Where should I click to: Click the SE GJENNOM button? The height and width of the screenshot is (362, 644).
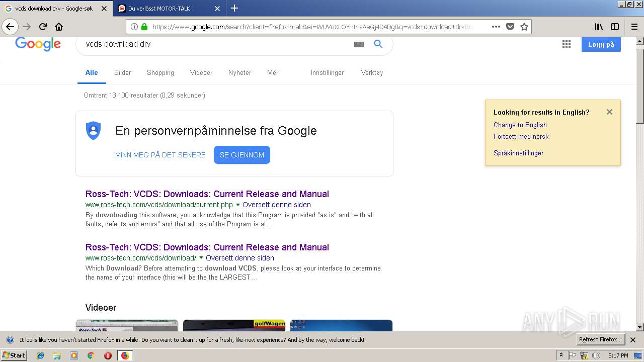pos(242,155)
